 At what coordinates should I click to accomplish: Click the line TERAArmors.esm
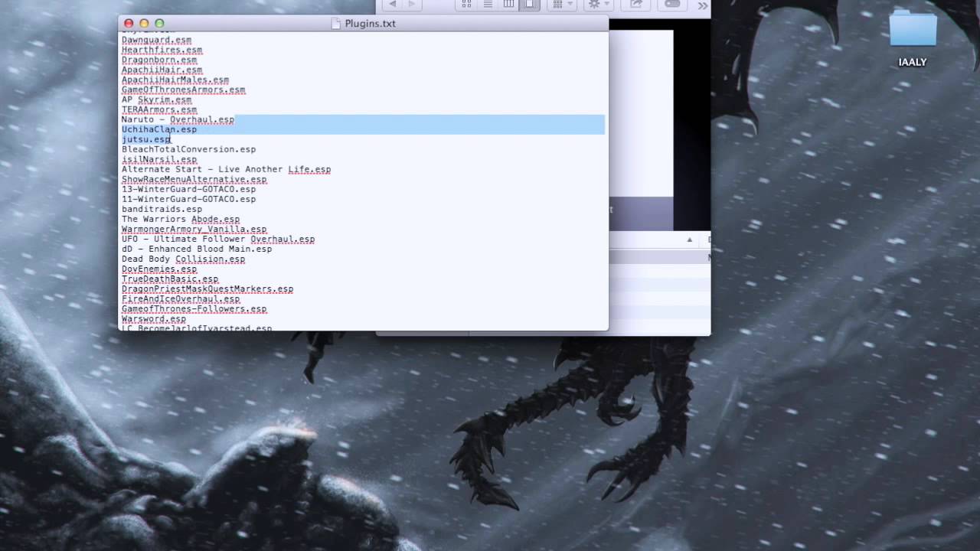(158, 109)
